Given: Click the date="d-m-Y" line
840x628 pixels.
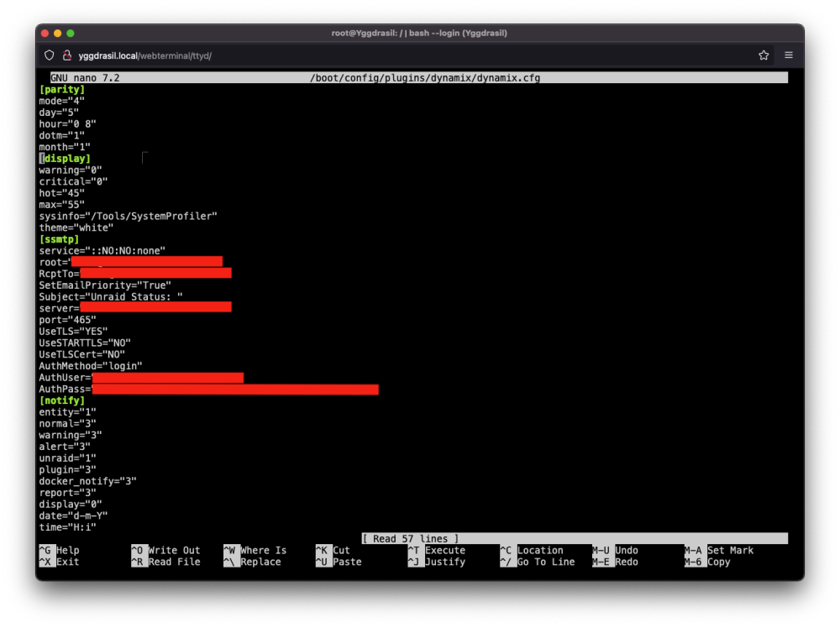Looking at the screenshot, I should pyautogui.click(x=73, y=515).
